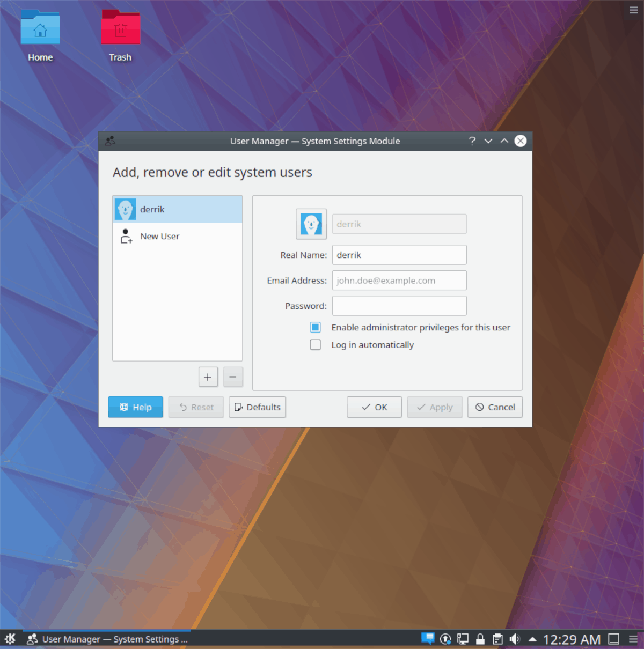Open the panel hamburger menu at top right

pos(633,10)
